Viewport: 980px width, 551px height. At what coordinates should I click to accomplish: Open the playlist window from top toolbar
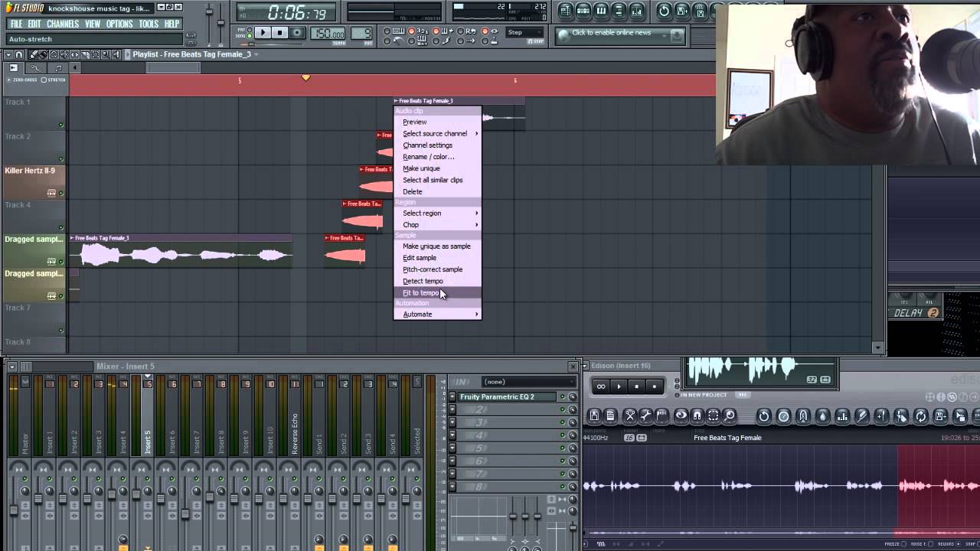click(x=567, y=11)
